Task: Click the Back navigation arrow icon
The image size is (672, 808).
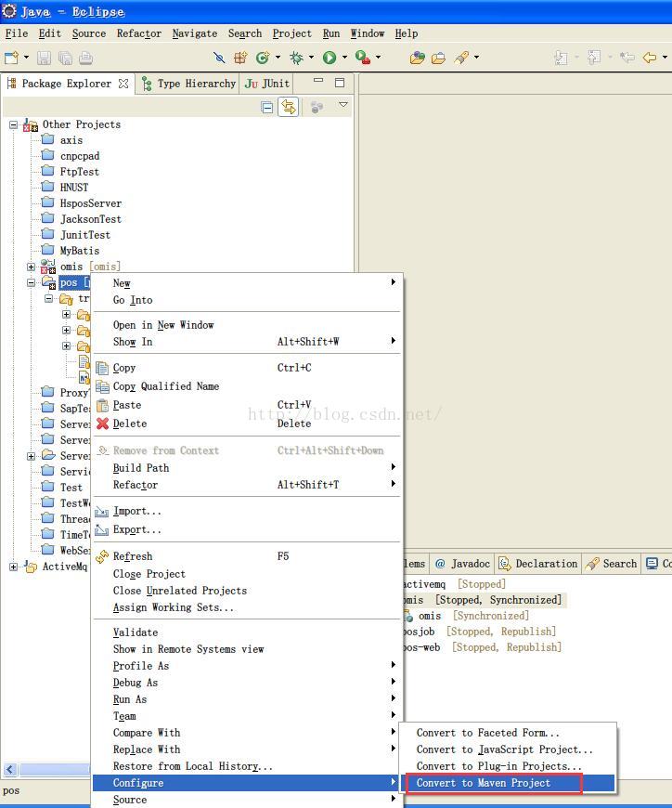Action: [x=650, y=58]
